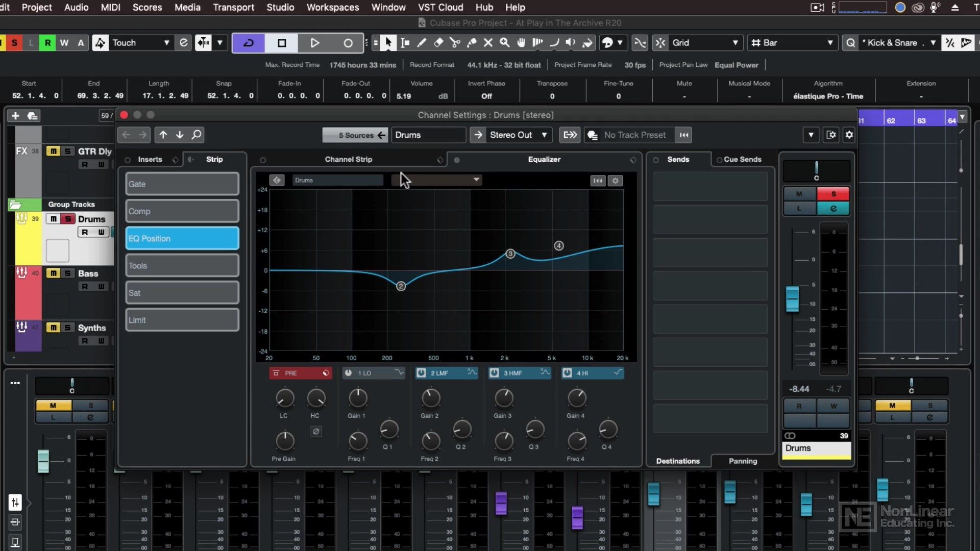The image size is (980, 551).
Task: Go to previous channel arrow in Channel Settings
Action: coord(163,135)
